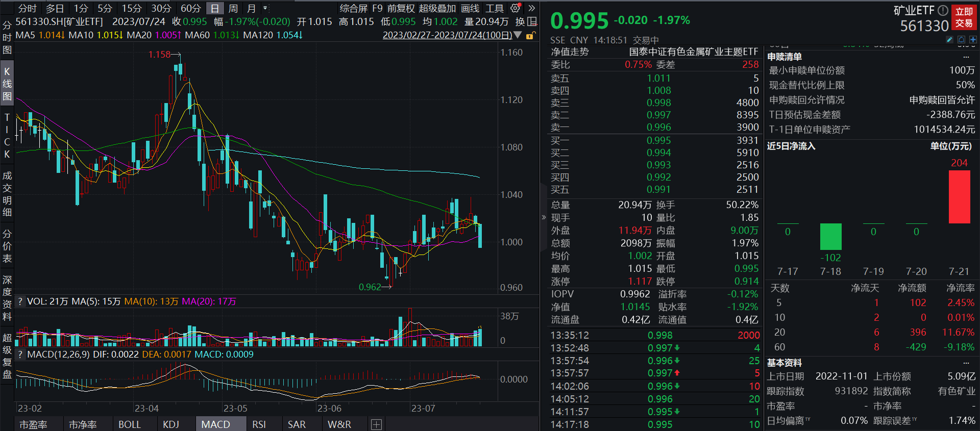Collapse the right panel via splitter arrow

tap(544, 217)
